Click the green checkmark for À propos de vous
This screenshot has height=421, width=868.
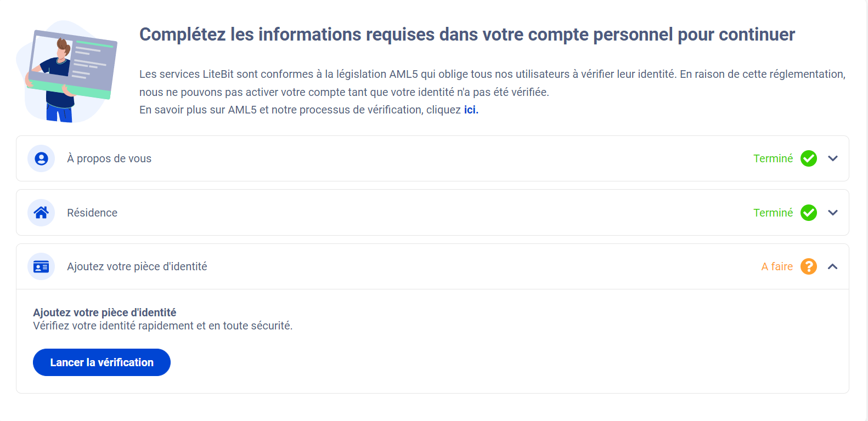click(x=809, y=158)
